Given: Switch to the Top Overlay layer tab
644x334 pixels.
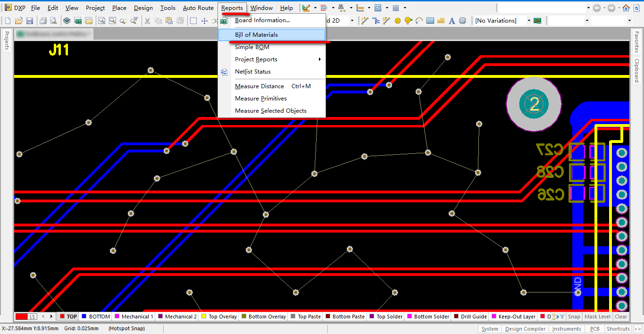Looking at the screenshot, I should coord(219,317).
